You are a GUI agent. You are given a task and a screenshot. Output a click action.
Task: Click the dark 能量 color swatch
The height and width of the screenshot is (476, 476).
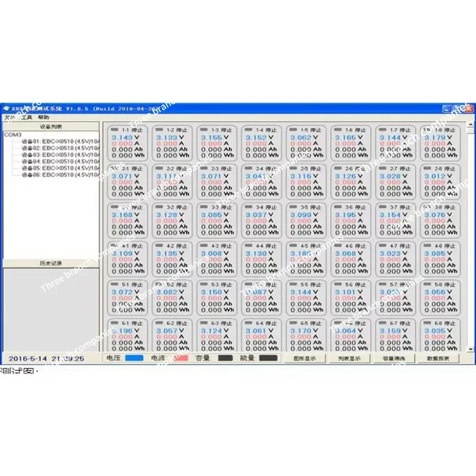[x=268, y=358]
